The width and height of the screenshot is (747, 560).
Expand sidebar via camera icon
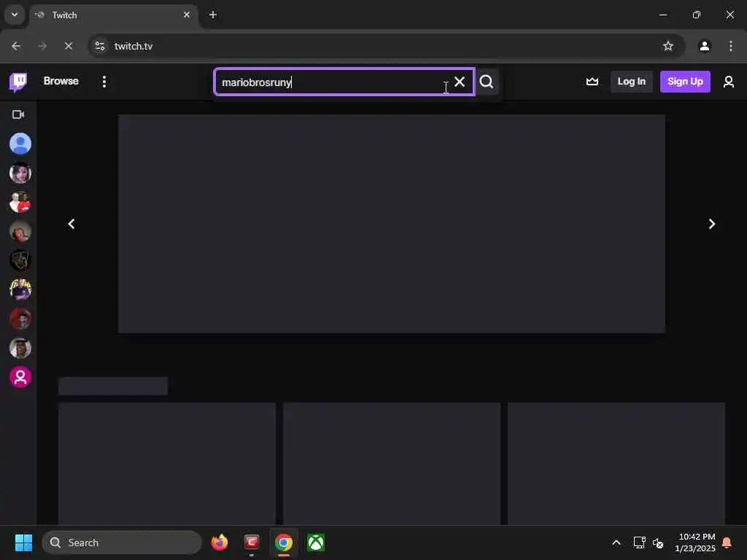coord(18,114)
